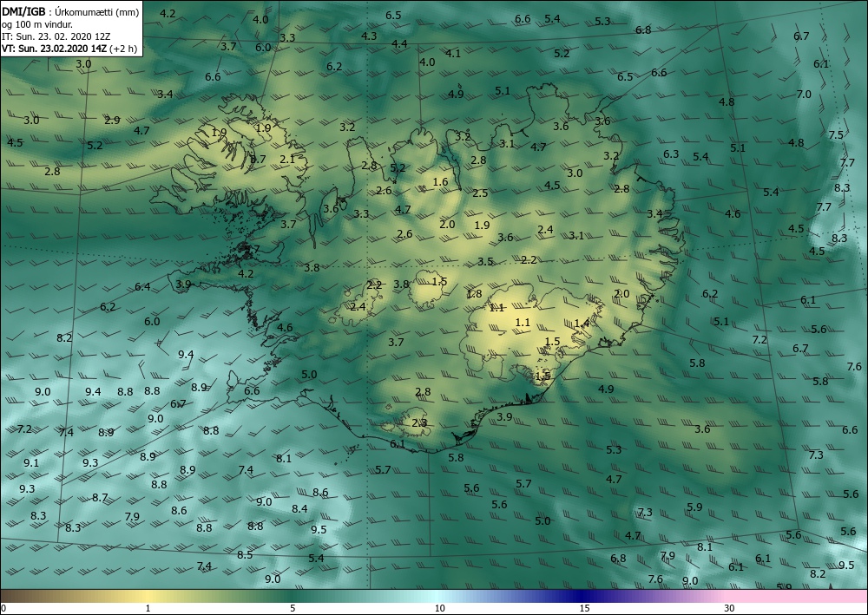
Task: Click the '4.3' value north of Iceland
Action: click(x=369, y=36)
